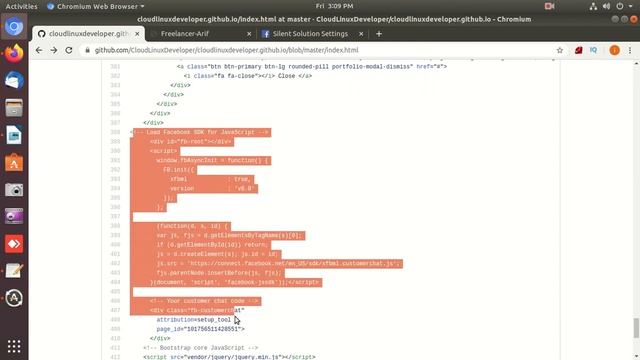
Task: Click the page_id="101756511428551" line
Action: coord(200,329)
